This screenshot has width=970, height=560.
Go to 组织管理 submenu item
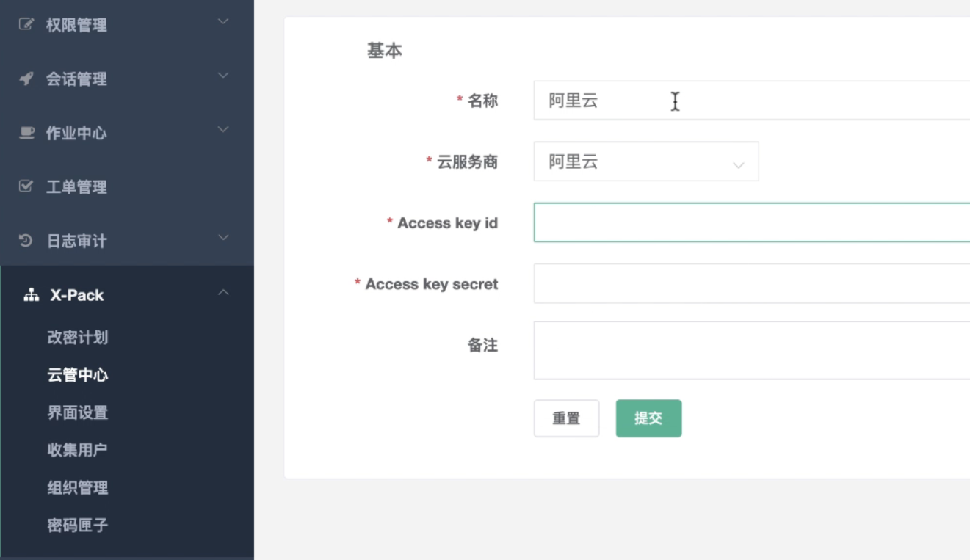(78, 487)
